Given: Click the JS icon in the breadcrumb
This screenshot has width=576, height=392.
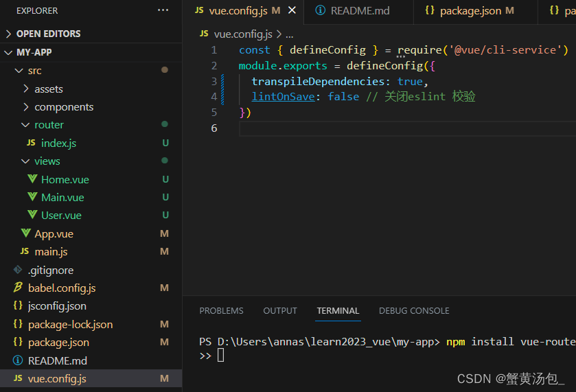Looking at the screenshot, I should pos(204,34).
